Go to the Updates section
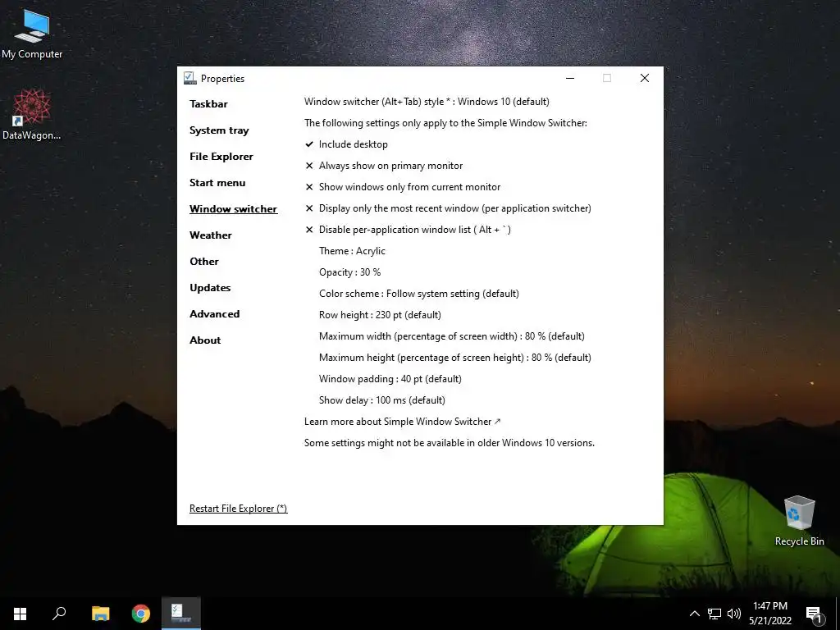 click(210, 288)
